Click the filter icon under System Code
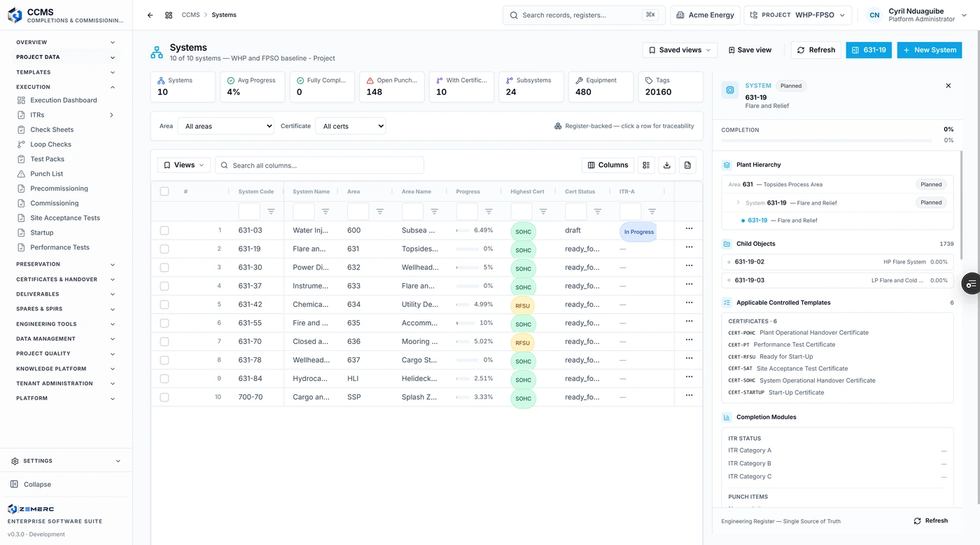 tap(271, 211)
